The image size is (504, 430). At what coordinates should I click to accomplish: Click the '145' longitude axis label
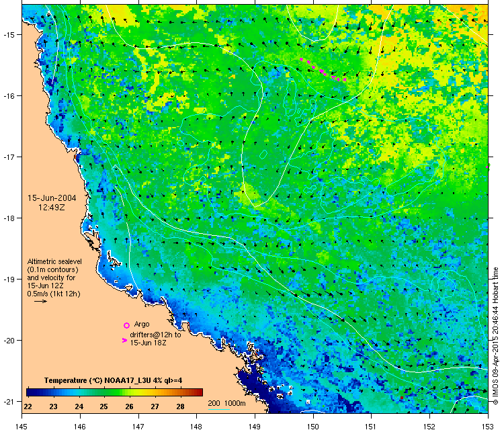[x=22, y=426]
